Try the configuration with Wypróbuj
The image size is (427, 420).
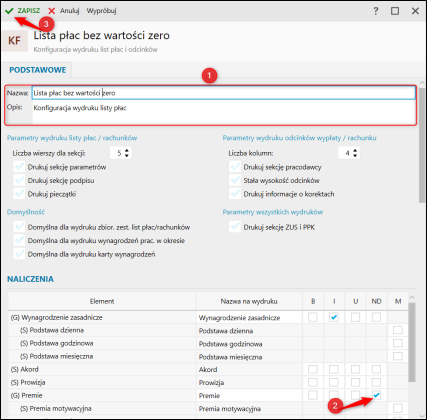click(101, 11)
